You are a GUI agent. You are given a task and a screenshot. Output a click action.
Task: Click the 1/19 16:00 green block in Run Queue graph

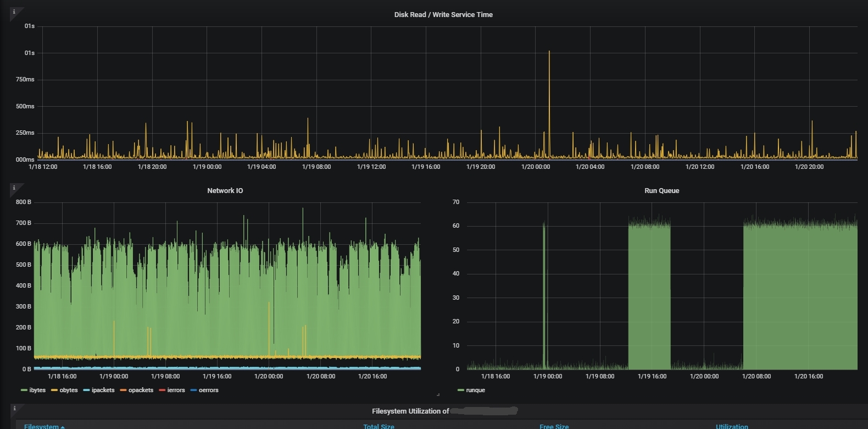click(x=649, y=297)
